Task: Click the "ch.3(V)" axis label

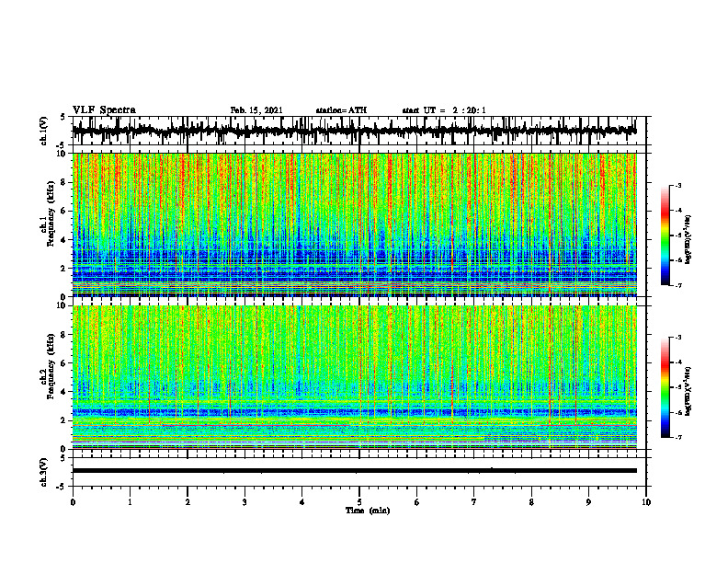Action: 44,473
